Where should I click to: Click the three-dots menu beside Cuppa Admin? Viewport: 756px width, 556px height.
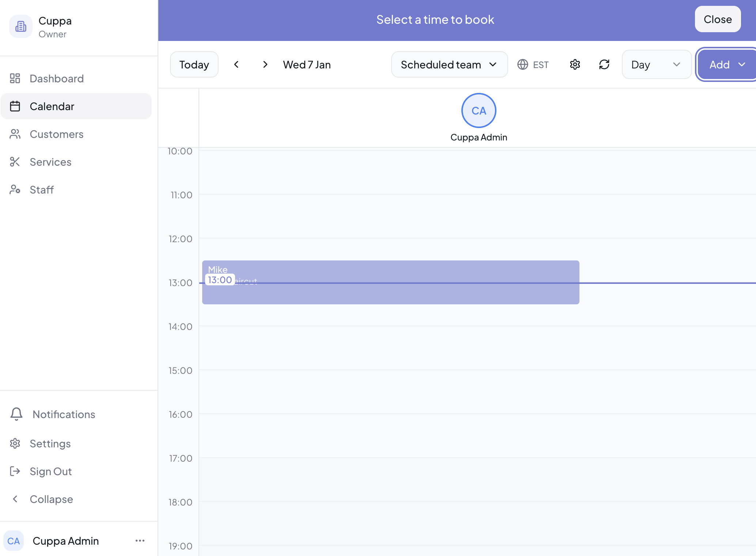coord(140,541)
